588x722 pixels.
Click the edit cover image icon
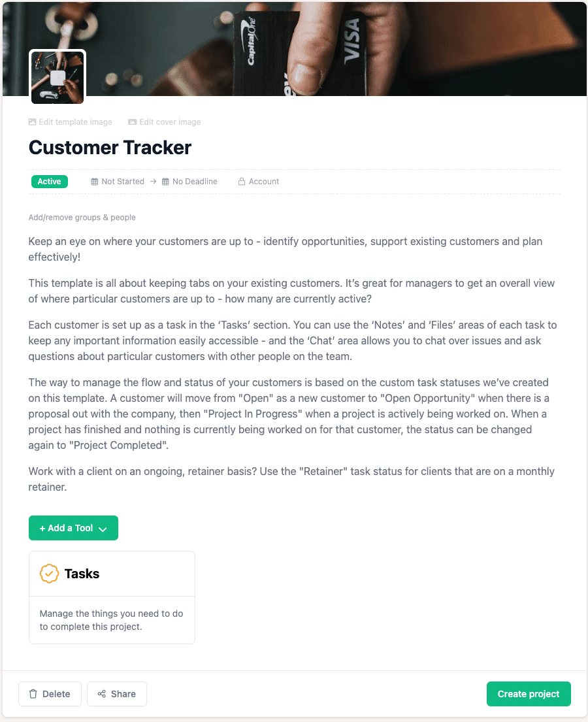coord(131,122)
